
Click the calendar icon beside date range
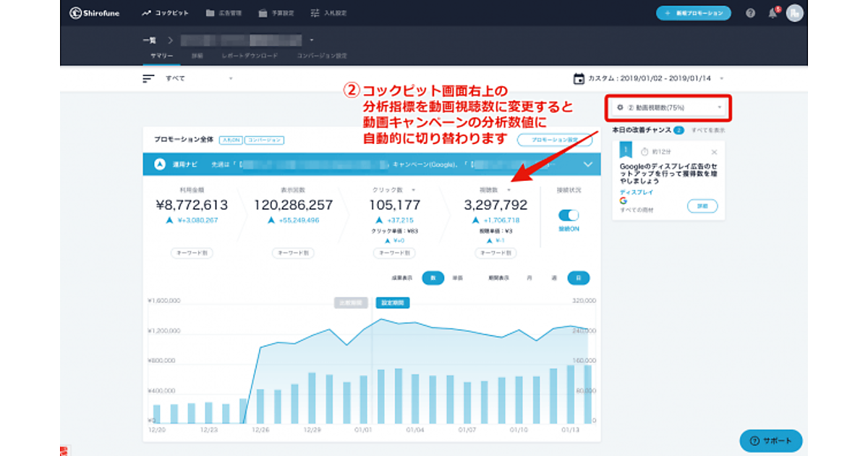[x=579, y=78]
